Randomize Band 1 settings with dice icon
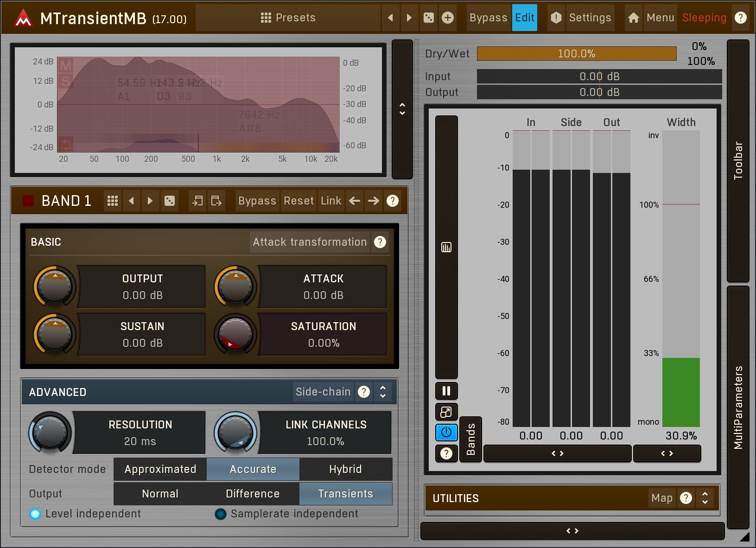This screenshot has height=548, width=756. tap(170, 201)
